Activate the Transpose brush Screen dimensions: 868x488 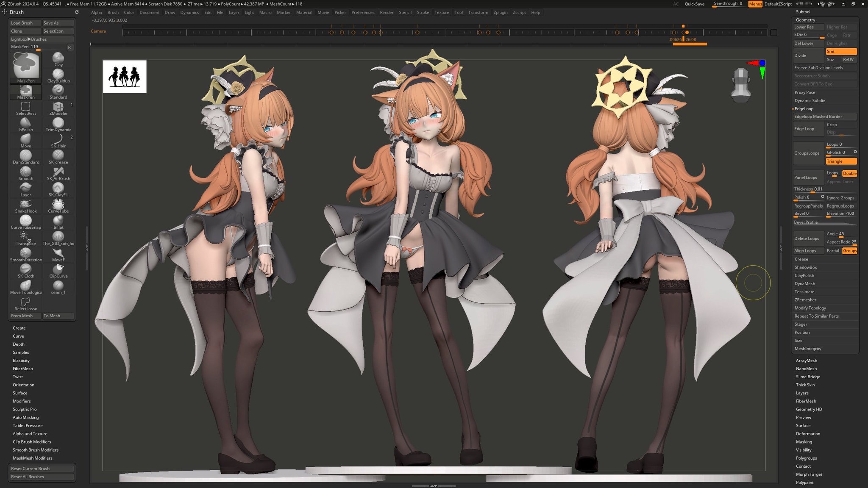pyautogui.click(x=26, y=237)
